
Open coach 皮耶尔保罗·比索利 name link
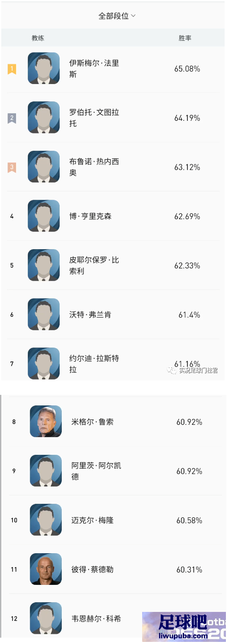click(94, 266)
